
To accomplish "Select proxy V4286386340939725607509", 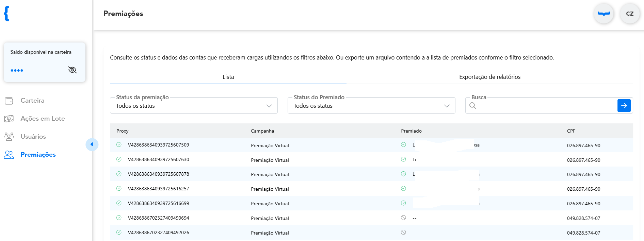I will 158,145.
